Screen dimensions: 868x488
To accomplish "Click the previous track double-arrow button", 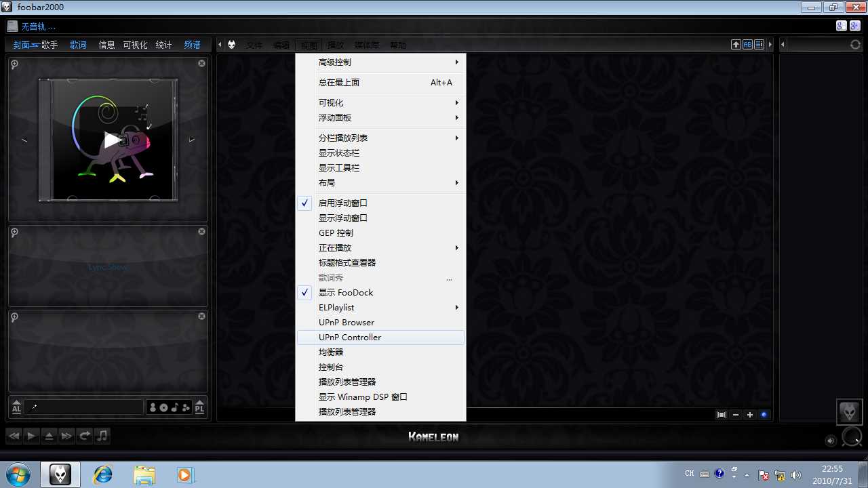I will [14, 436].
